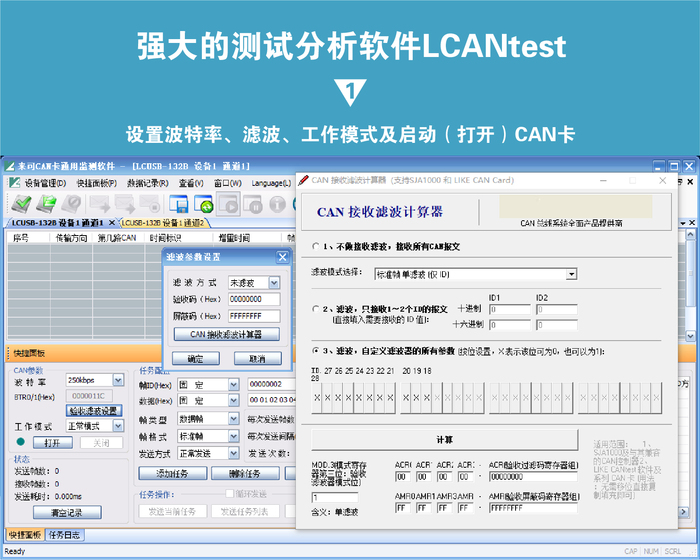Close the LCUSB-132B 设备1 通道1 tab with its x
Screen dimensions: 700x560
coord(112,222)
